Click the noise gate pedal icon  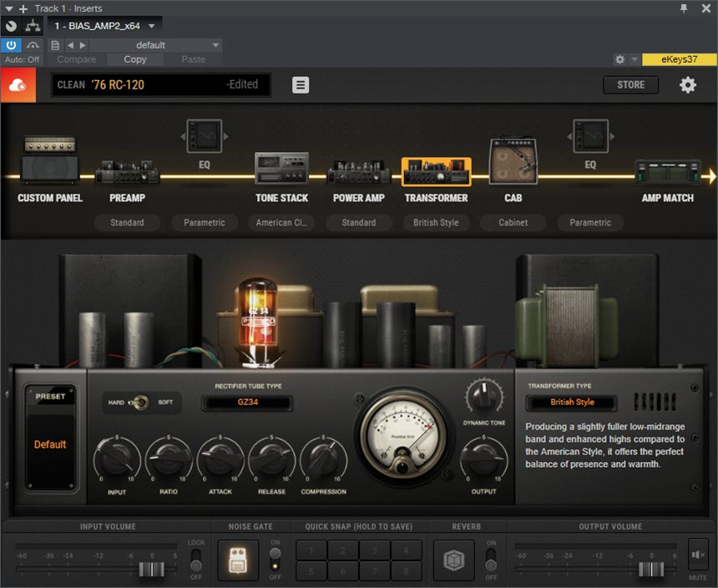(238, 560)
